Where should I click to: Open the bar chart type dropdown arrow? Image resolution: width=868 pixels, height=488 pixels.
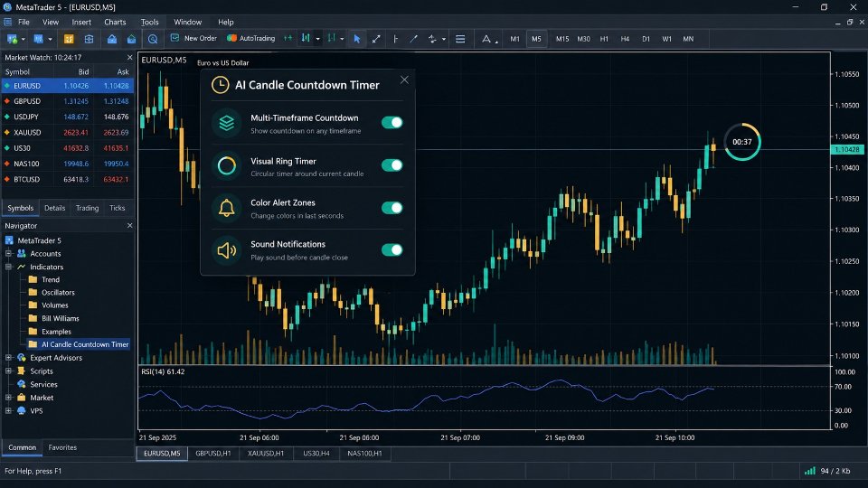317,39
